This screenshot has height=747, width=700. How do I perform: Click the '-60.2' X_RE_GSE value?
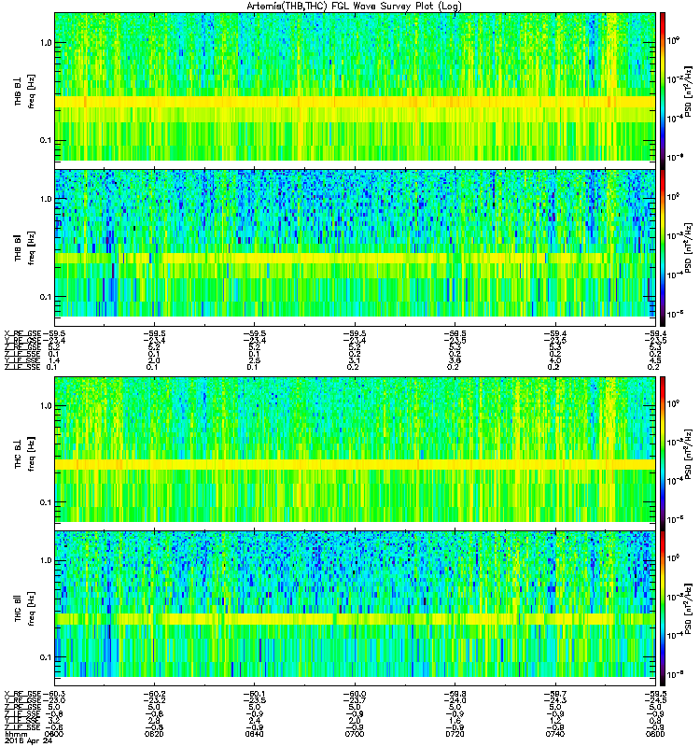click(154, 694)
